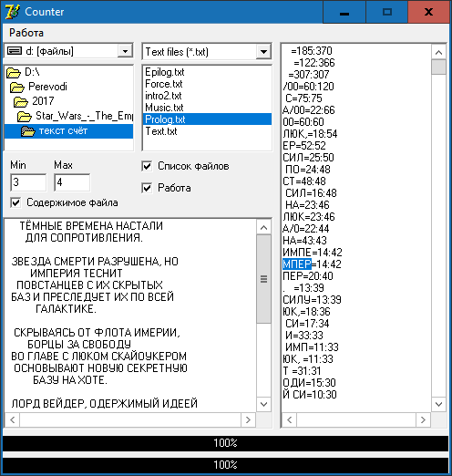Uncheck the Содержимое файла checkbox
Screen dimensions: 452x476
tap(15, 202)
